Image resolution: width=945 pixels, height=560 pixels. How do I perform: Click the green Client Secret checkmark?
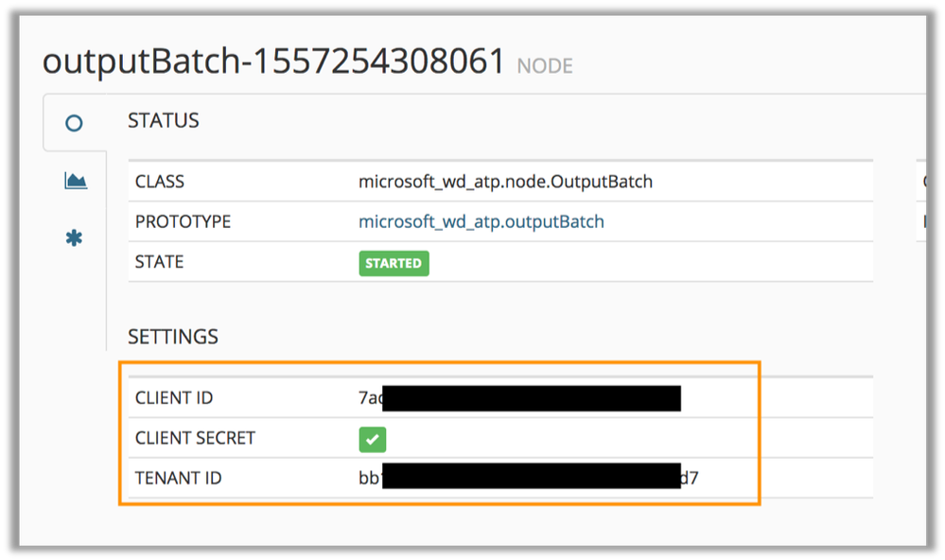click(373, 439)
